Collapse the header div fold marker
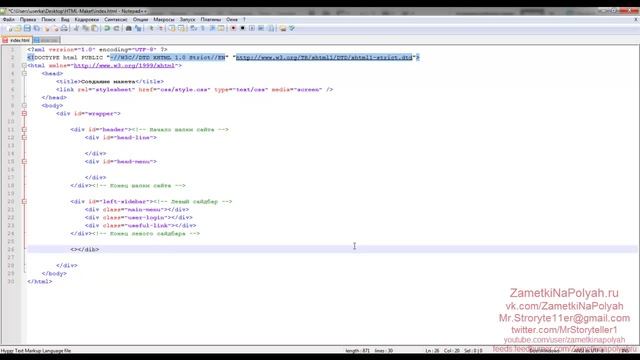This screenshot has width=640, height=360. 24,129
